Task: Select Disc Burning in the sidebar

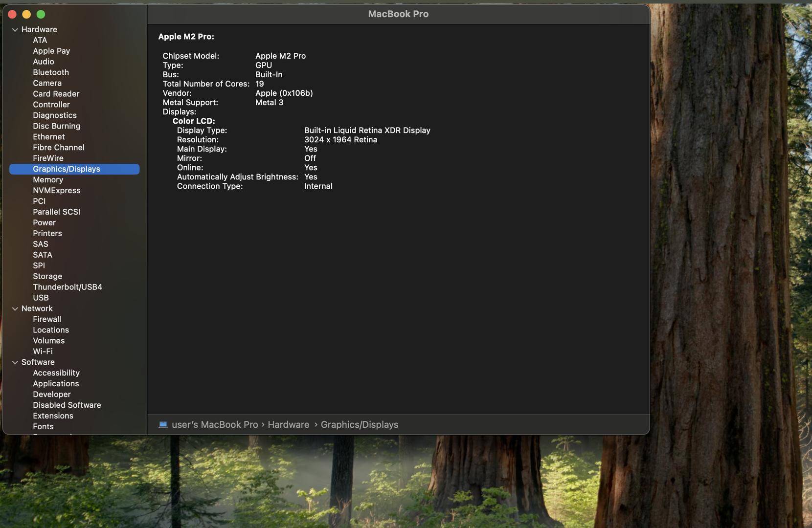Action: [57, 127]
